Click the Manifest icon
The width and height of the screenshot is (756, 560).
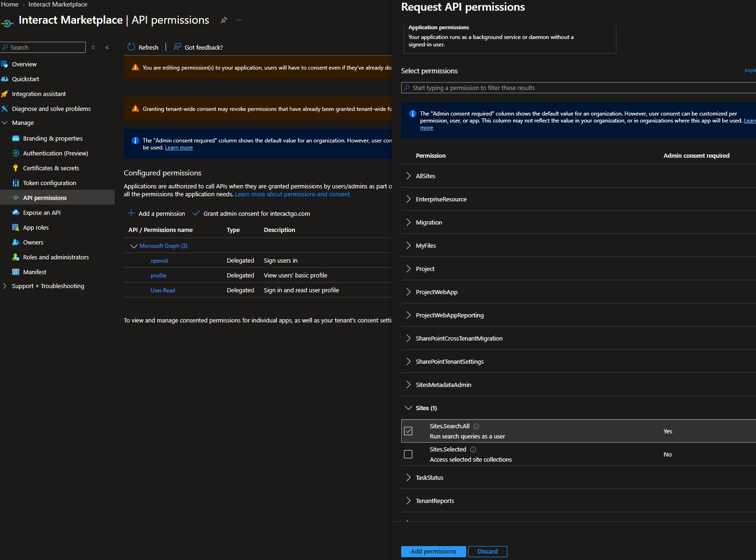pyautogui.click(x=16, y=272)
